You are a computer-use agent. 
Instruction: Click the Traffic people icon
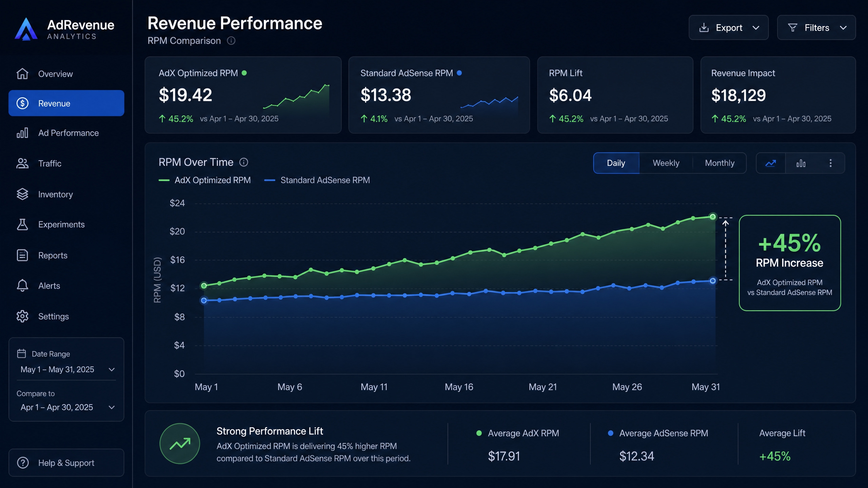pos(22,163)
